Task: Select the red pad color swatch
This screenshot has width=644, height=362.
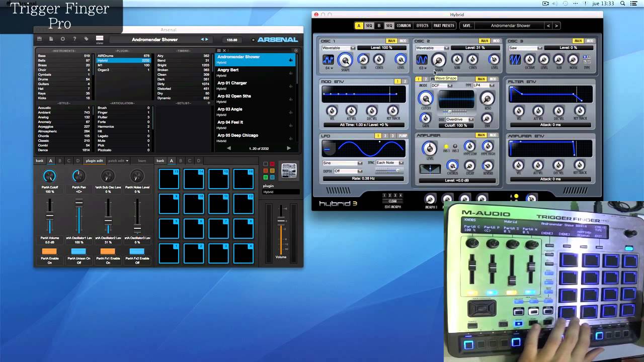Action: [x=272, y=164]
